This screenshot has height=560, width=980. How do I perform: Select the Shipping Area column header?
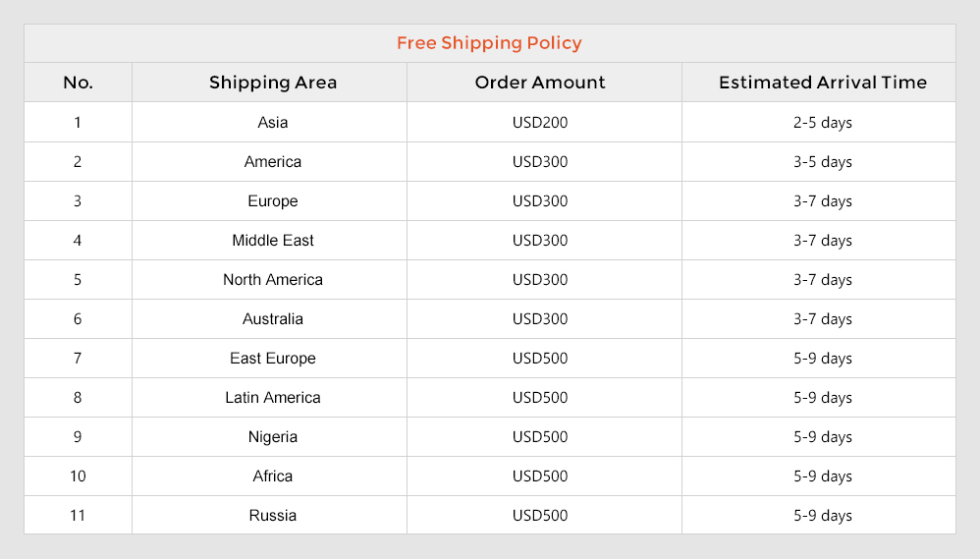273,83
